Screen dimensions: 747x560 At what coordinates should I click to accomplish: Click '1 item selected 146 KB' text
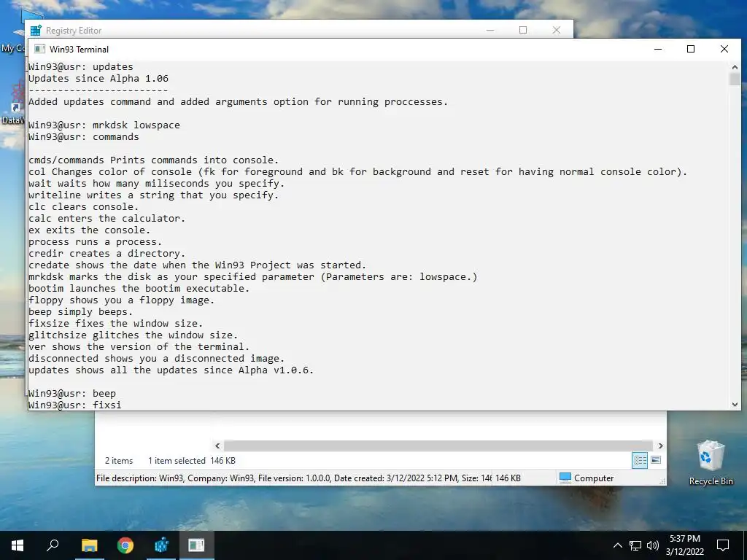point(192,461)
